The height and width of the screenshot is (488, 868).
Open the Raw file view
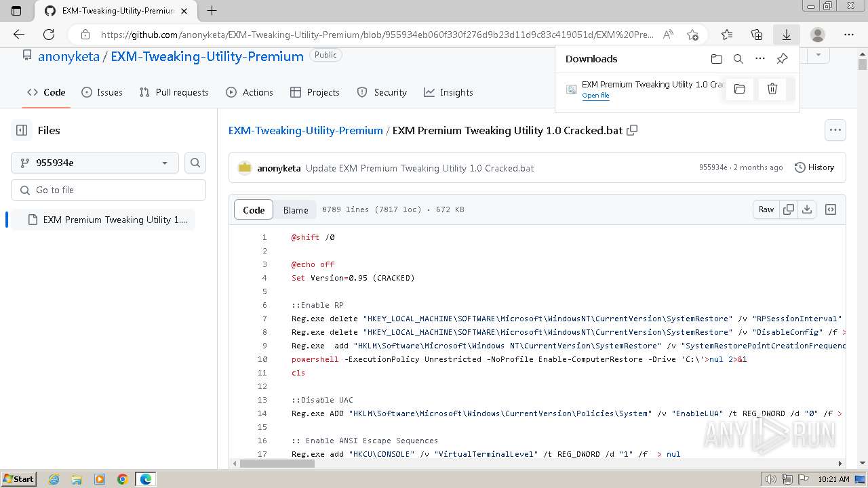point(766,209)
